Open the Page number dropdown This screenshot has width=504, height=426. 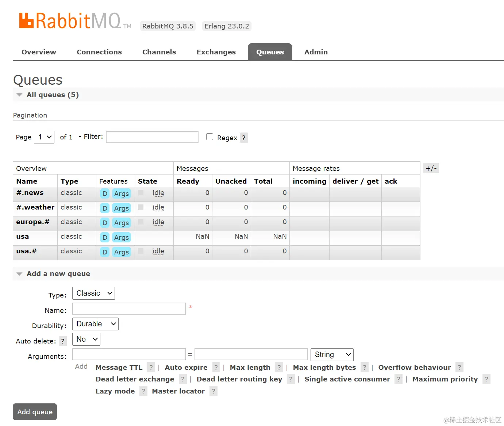(44, 137)
